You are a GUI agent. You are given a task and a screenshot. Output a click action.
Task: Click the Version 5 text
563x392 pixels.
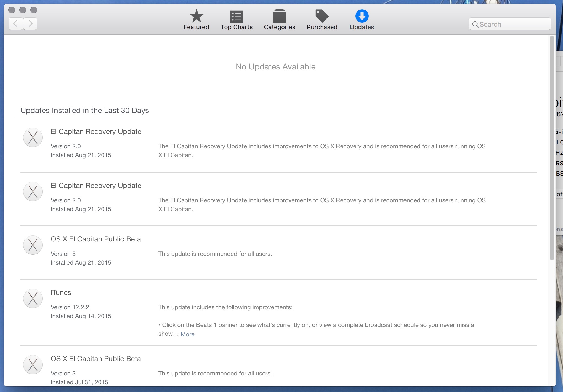(x=63, y=254)
